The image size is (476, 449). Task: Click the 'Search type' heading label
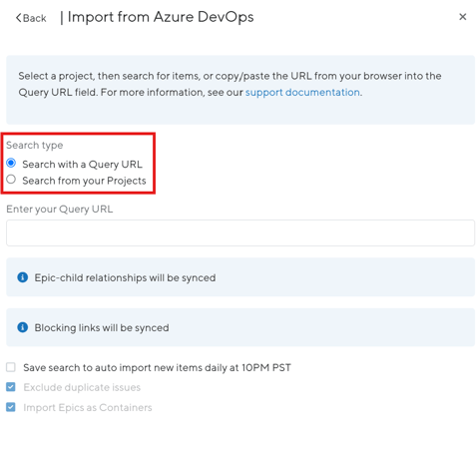[35, 145]
